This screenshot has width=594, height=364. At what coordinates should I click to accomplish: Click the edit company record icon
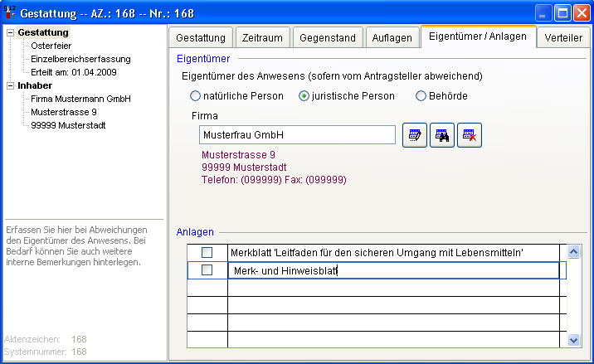415,135
